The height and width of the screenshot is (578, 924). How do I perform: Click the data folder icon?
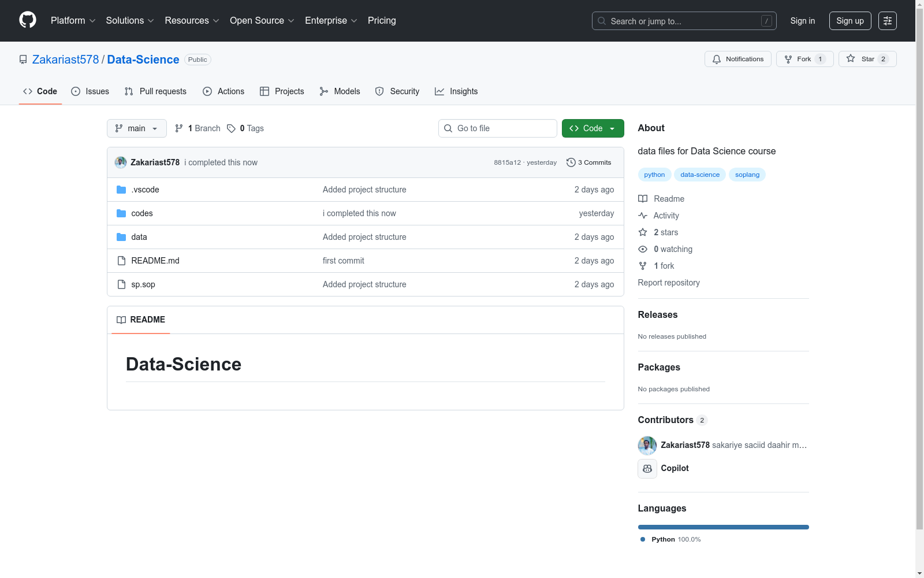(121, 237)
